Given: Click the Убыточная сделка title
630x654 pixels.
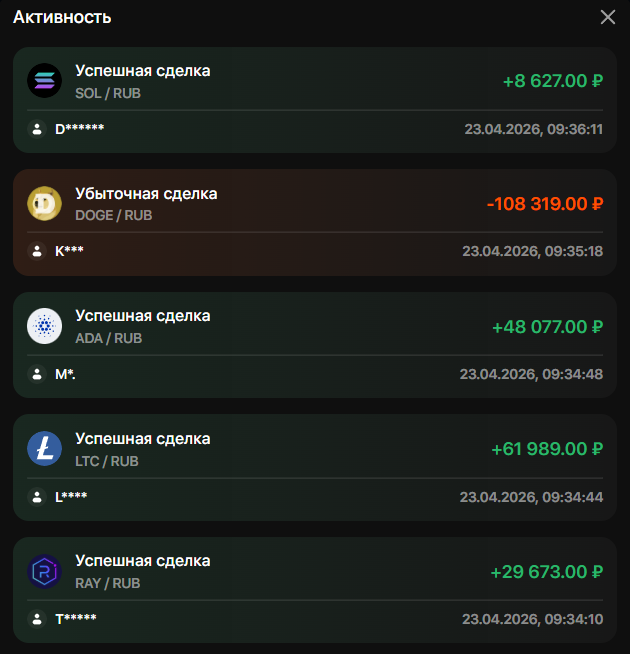Looking at the screenshot, I should coord(146,193).
